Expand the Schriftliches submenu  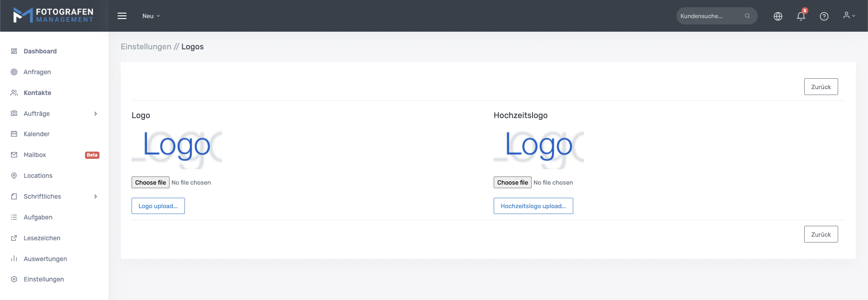[95, 196]
